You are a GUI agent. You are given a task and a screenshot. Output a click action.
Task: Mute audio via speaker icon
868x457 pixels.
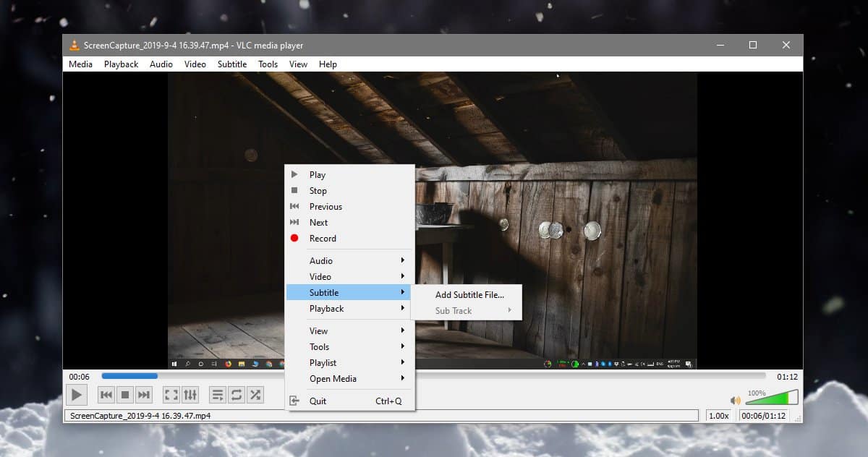tap(736, 400)
